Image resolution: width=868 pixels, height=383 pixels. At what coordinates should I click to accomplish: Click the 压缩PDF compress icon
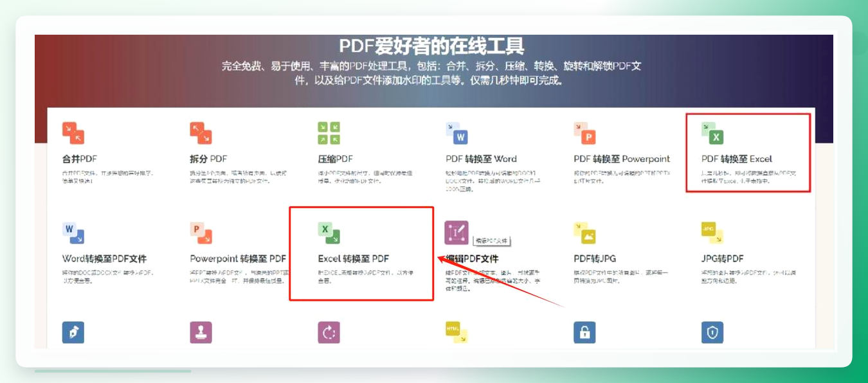(329, 133)
